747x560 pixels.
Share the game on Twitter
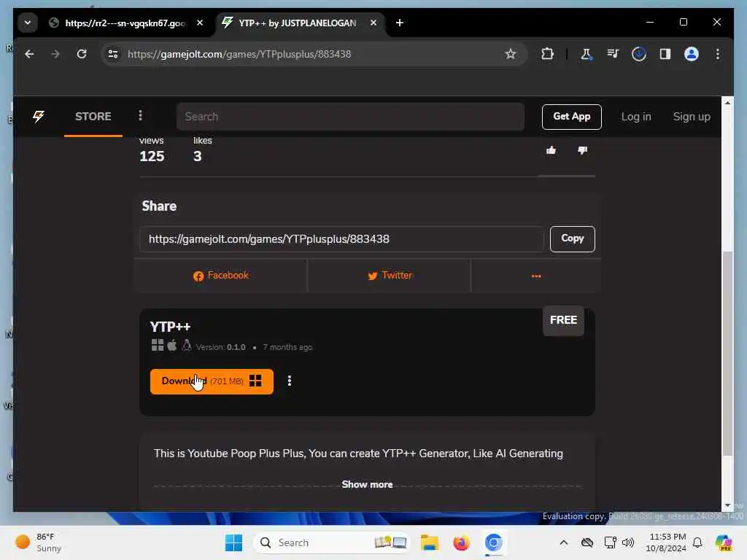tap(390, 276)
